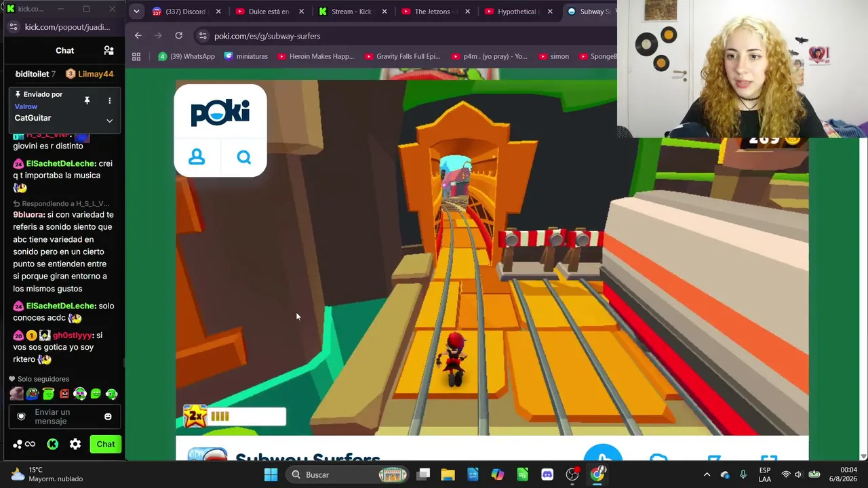Open File Explorer from the taskbar
Image resolution: width=868 pixels, height=488 pixels.
448,474
